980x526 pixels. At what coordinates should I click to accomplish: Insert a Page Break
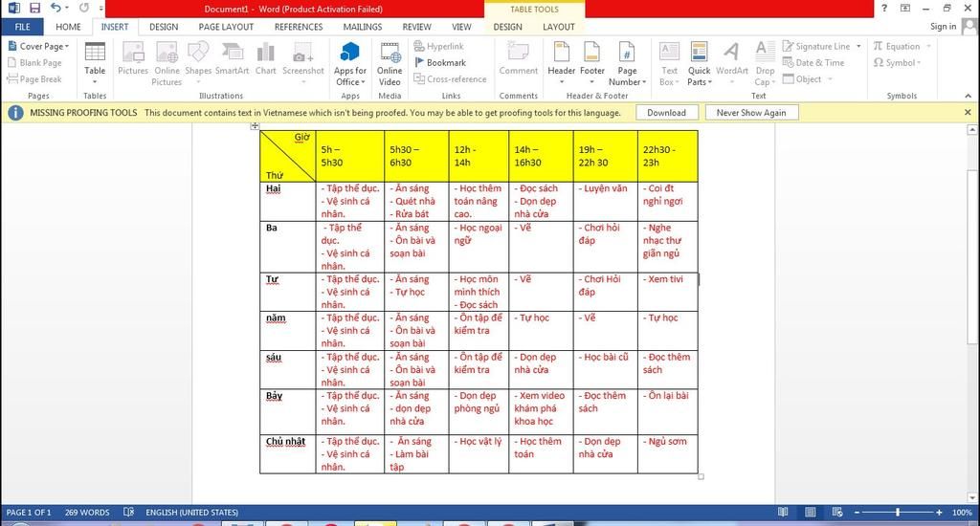pos(34,79)
